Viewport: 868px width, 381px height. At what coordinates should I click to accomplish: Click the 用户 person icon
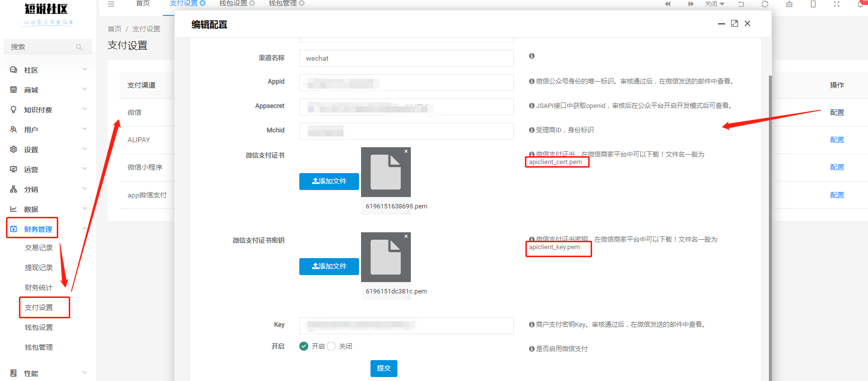13,129
